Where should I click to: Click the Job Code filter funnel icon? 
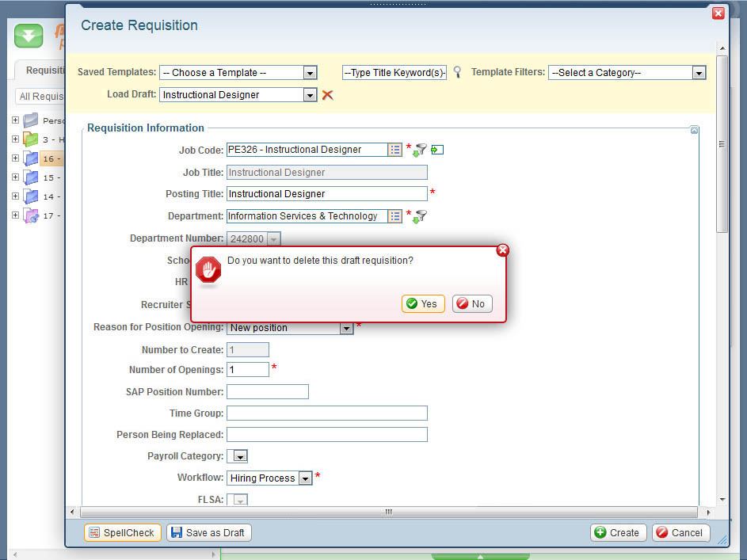(420, 150)
